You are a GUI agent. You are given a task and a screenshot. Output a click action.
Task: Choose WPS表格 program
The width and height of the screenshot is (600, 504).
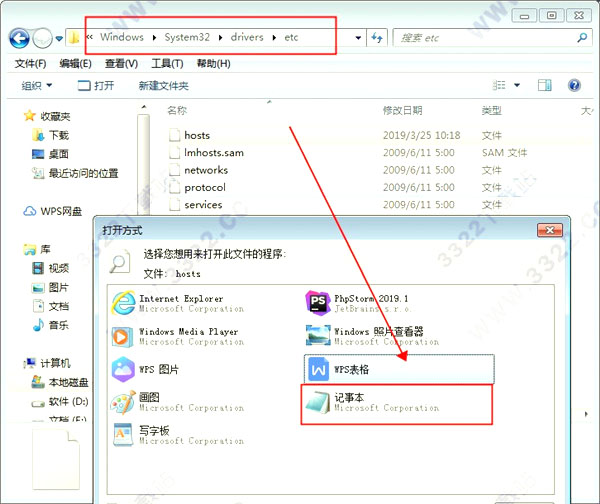pos(399,369)
